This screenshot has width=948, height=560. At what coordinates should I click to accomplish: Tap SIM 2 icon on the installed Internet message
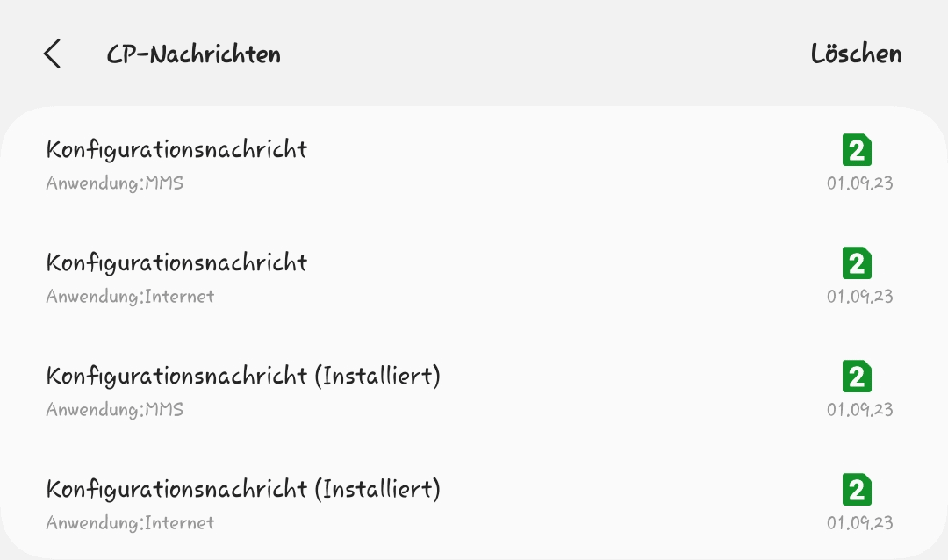coord(857,490)
